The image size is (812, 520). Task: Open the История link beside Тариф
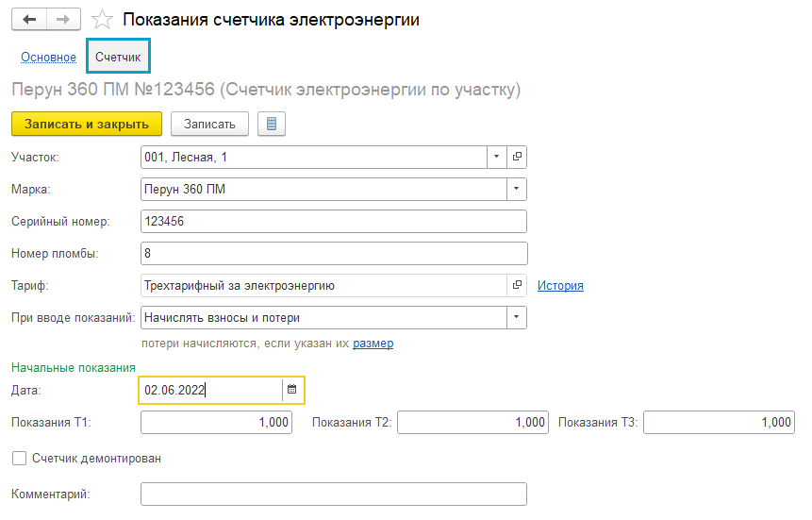pyautogui.click(x=560, y=285)
